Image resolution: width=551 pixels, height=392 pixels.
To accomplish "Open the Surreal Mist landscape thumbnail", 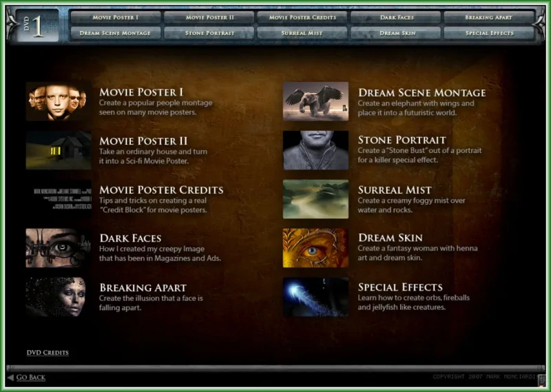I will point(315,199).
